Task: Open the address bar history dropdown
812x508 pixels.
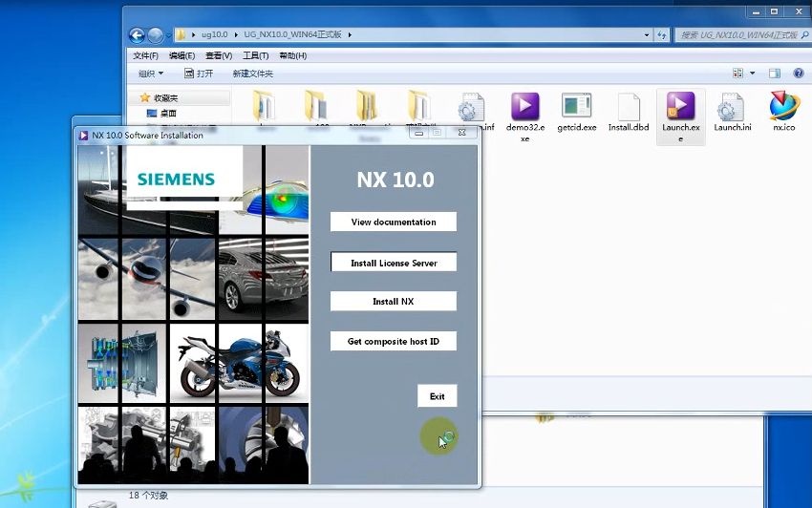Action: 647,34
